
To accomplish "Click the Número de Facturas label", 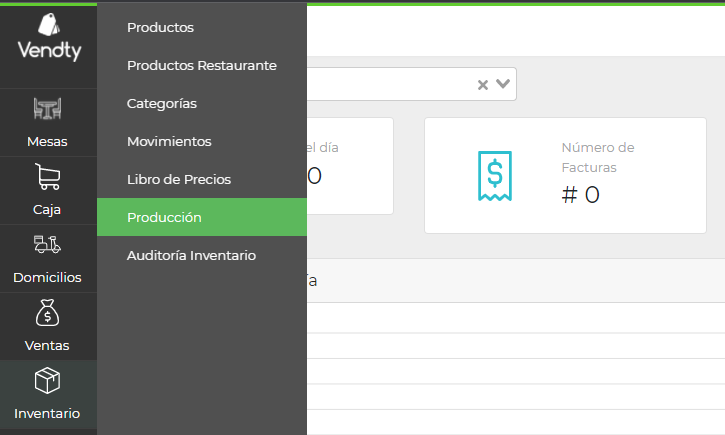I will 598,157.
